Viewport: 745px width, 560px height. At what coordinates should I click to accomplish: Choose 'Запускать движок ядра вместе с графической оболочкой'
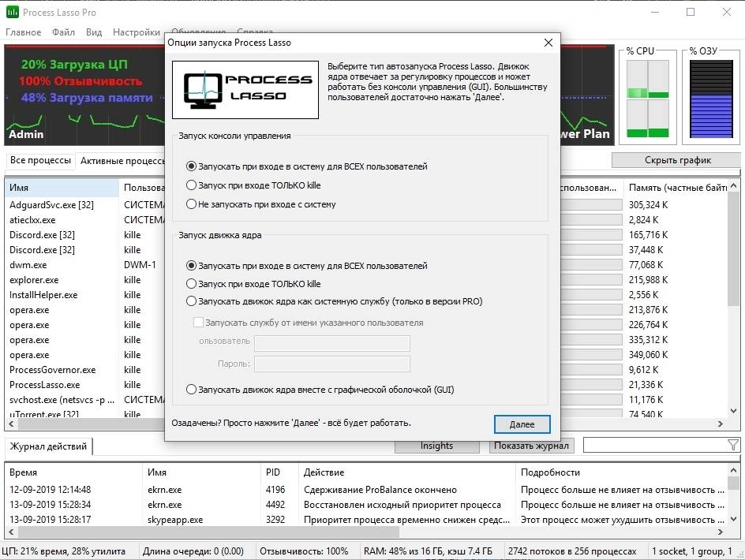click(x=320, y=390)
